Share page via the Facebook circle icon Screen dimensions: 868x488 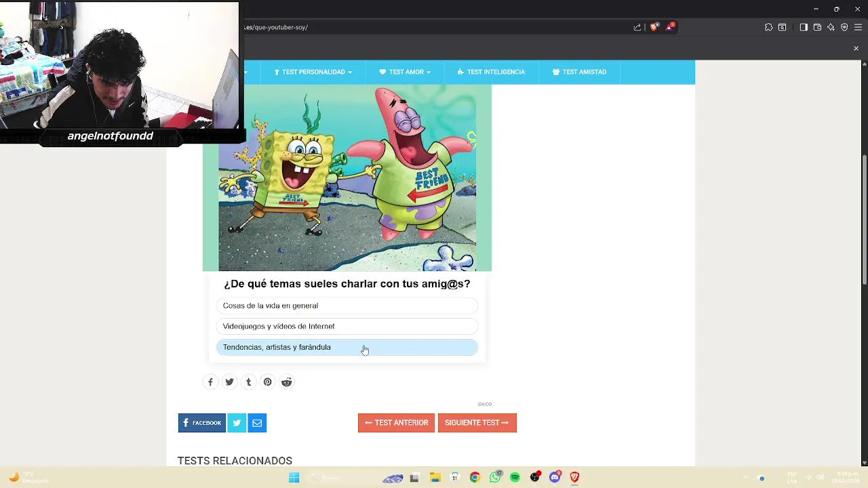(210, 382)
